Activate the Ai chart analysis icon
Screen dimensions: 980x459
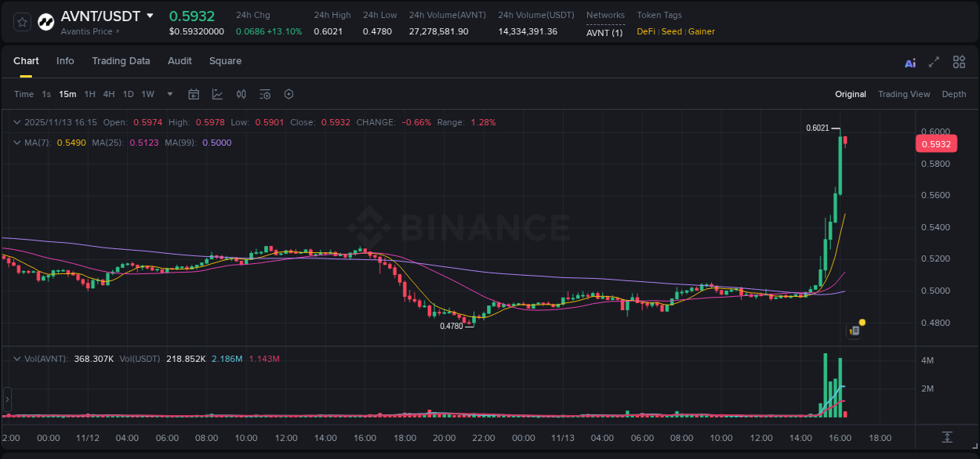tap(909, 61)
